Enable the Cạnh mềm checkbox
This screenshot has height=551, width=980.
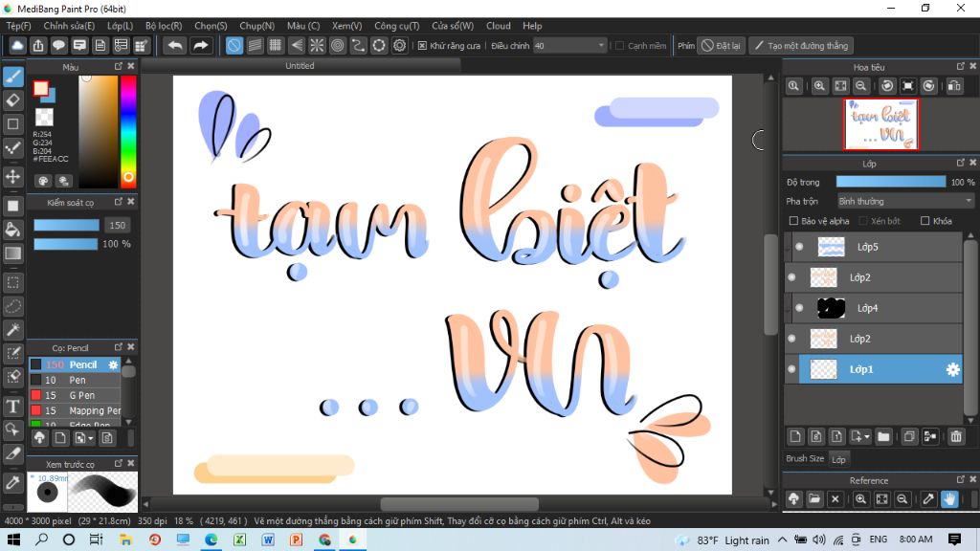619,46
